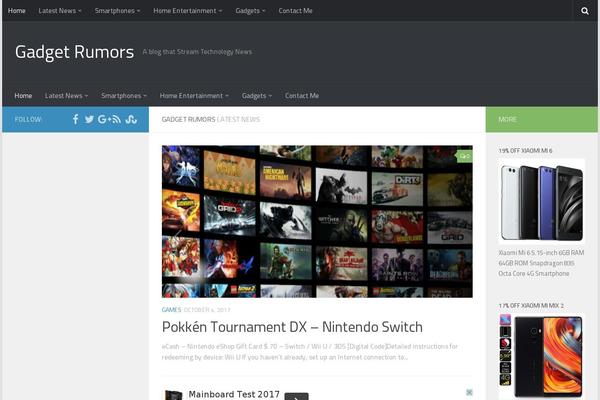Click the October 4, 2017 post date
This screenshot has height=400, width=600.
pos(207,310)
